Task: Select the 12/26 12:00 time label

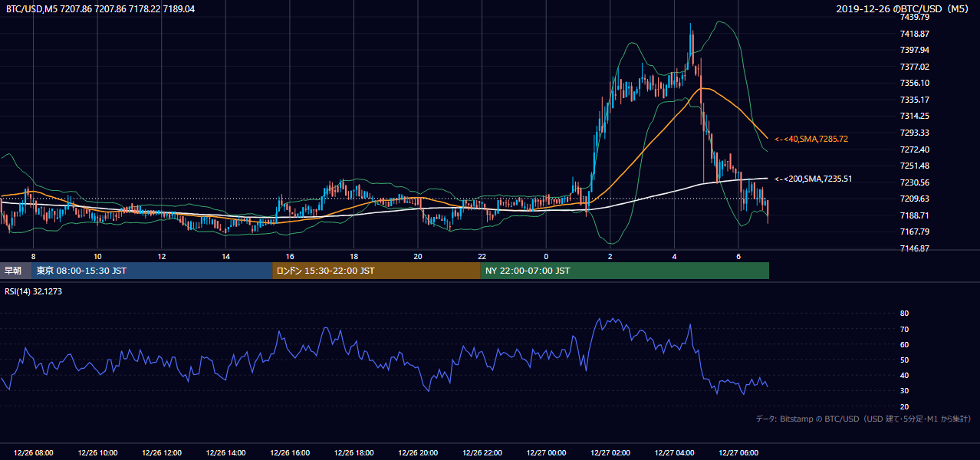Action: pyautogui.click(x=162, y=453)
